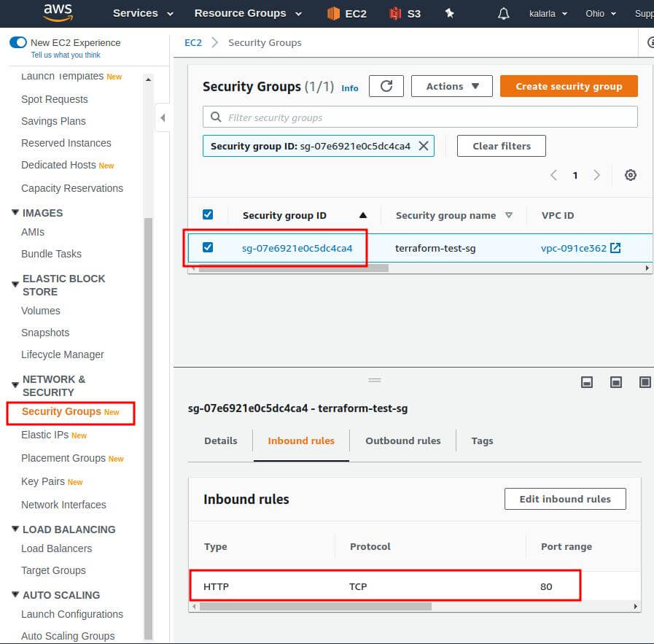Collapse the sidebar navigation panel arrow

coord(163,117)
